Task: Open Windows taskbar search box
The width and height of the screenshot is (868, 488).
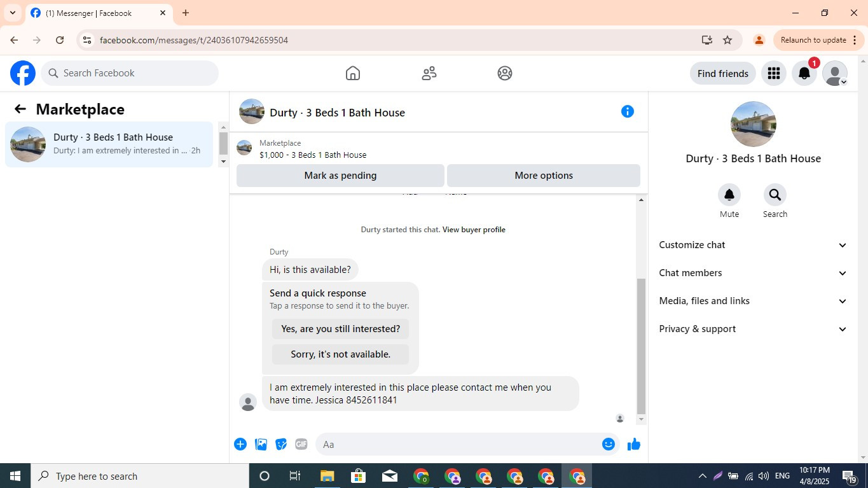Action: tap(140, 476)
